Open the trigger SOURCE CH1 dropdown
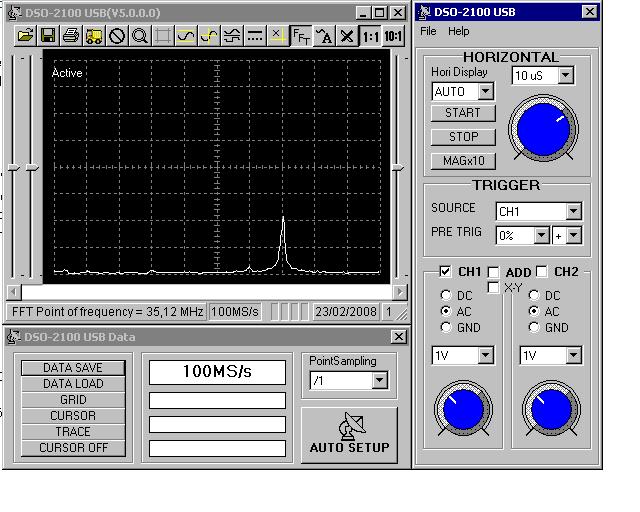Image resolution: width=640 pixels, height=512 pixels. click(573, 211)
